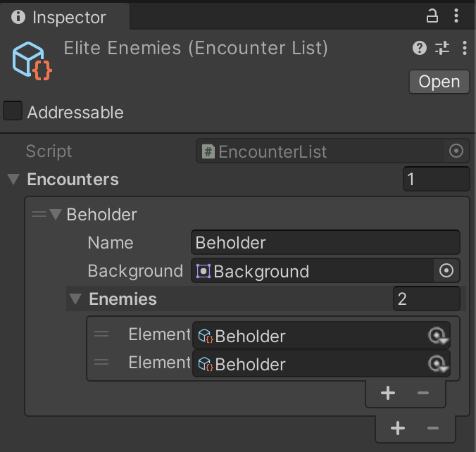Toggle the Inspector lock icon
Image resolution: width=476 pixels, height=452 pixels.
point(432,16)
